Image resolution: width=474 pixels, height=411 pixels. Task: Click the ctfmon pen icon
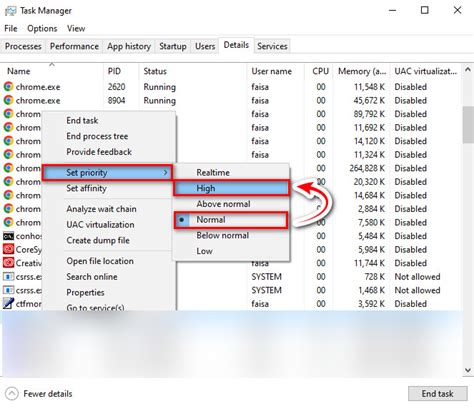[8, 303]
